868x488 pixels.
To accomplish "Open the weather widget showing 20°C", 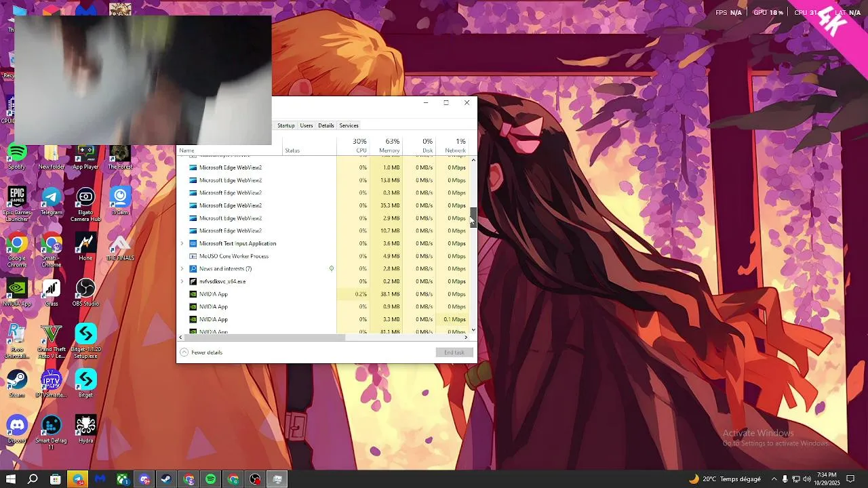I will coord(724,479).
